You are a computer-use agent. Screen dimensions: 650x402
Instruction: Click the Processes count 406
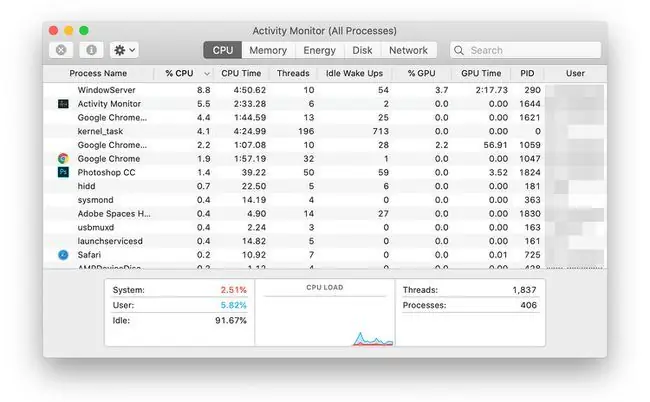point(529,305)
